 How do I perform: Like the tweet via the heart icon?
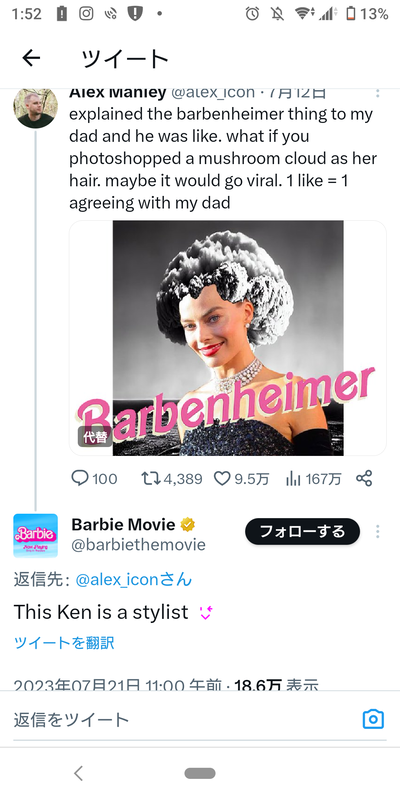tap(221, 479)
